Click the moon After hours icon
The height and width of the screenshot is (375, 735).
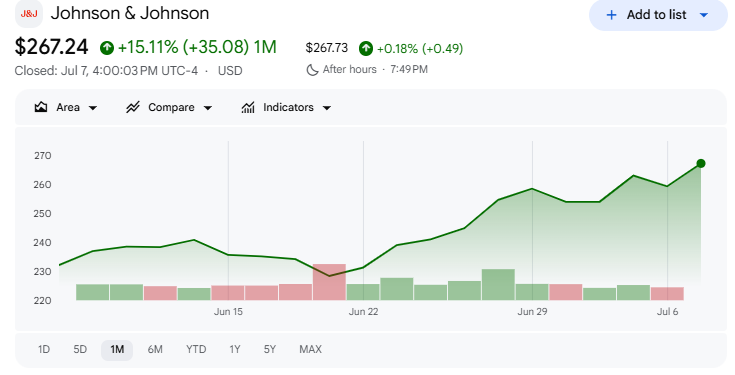pos(312,70)
